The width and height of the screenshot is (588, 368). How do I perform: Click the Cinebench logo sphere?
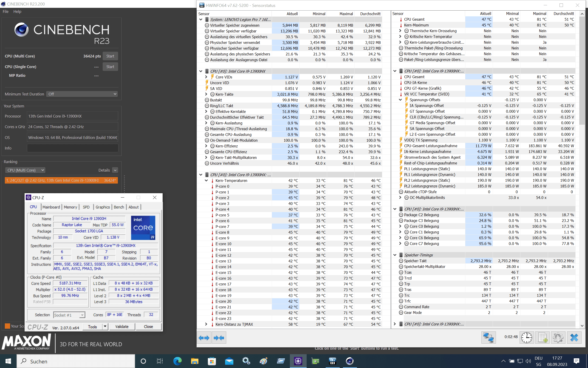pos(21,30)
